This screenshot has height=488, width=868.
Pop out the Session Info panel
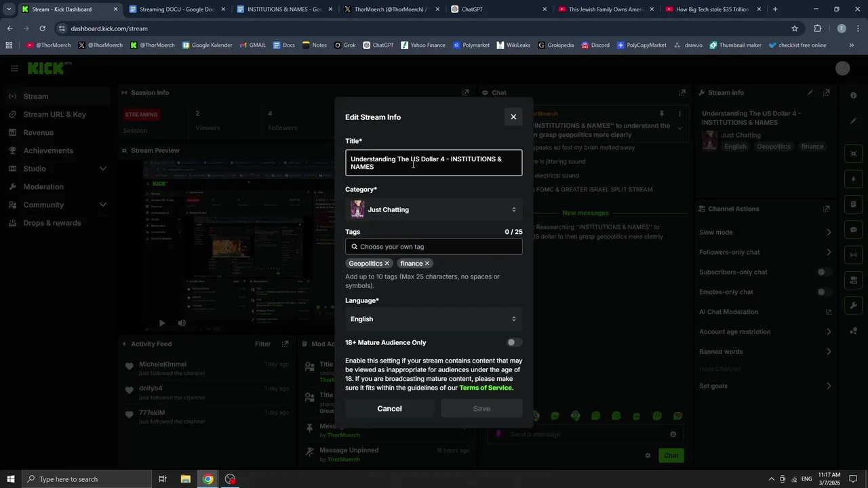pyautogui.click(x=466, y=93)
